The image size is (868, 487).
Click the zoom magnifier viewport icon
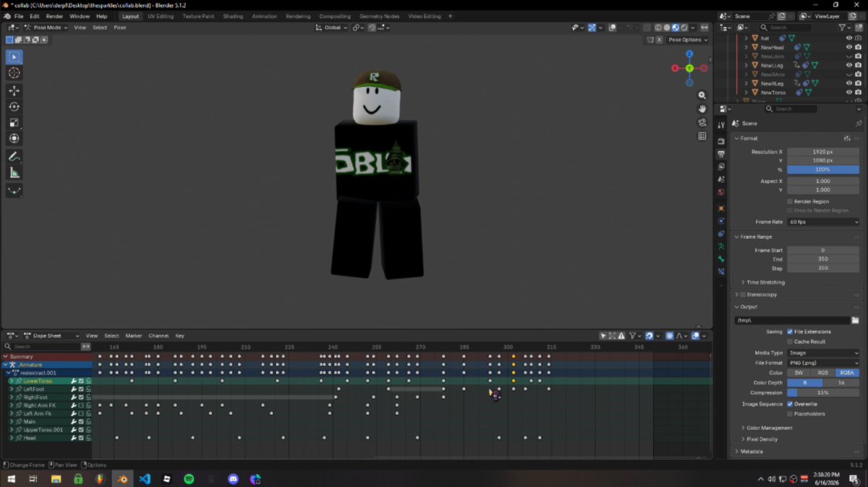[702, 96]
